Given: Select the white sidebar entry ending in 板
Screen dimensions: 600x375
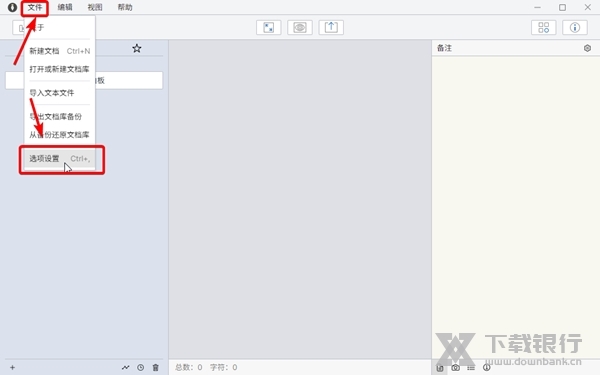Looking at the screenshot, I should pos(84,80).
